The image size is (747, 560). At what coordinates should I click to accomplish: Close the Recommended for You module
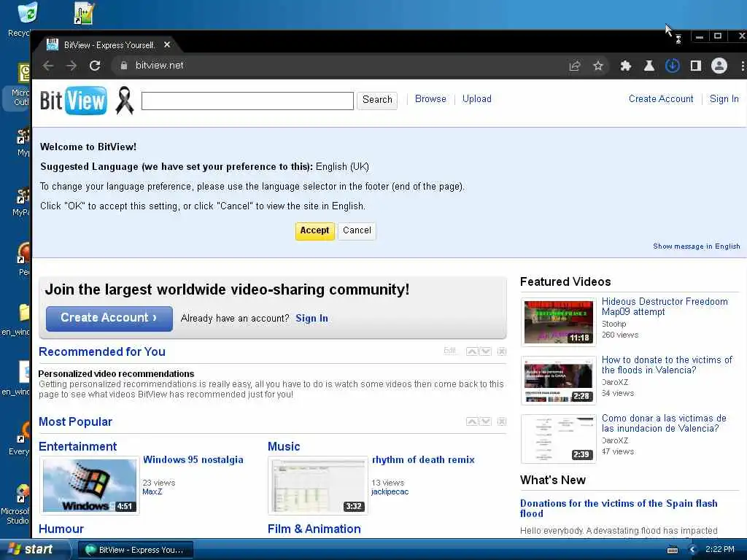point(502,351)
